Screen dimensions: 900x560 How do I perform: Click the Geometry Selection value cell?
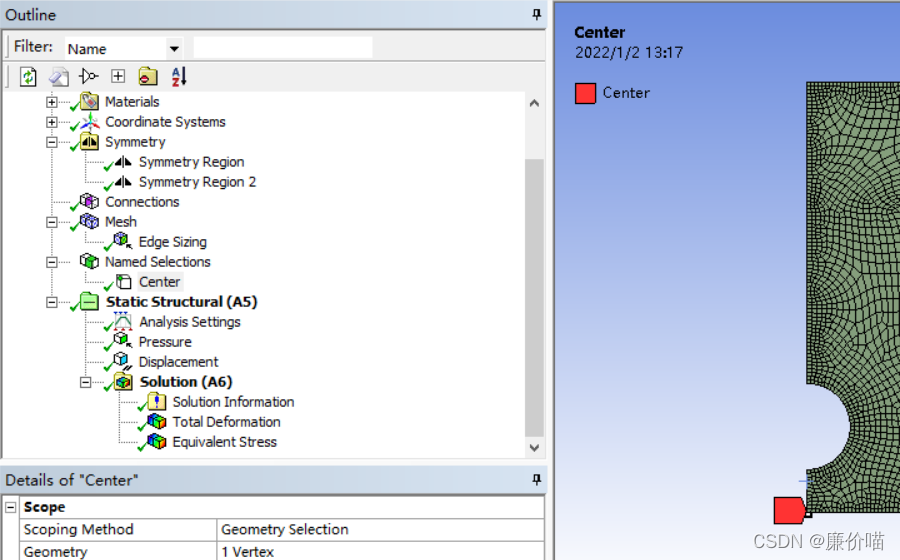pyautogui.click(x=381, y=530)
